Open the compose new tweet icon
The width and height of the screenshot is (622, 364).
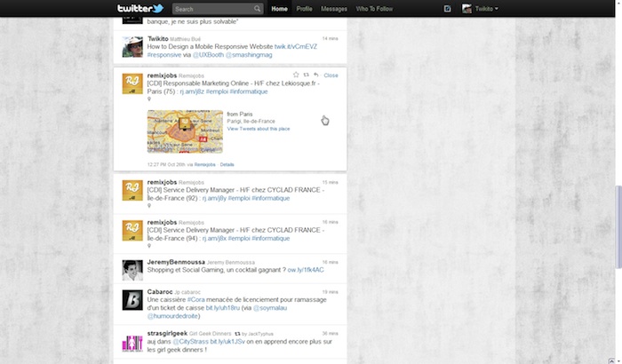pyautogui.click(x=447, y=9)
